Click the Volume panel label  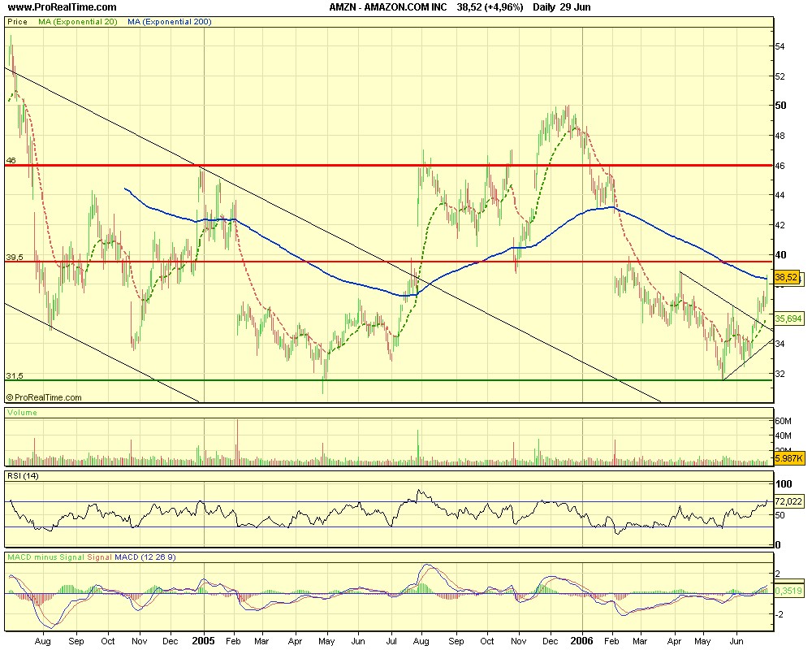coord(22,413)
